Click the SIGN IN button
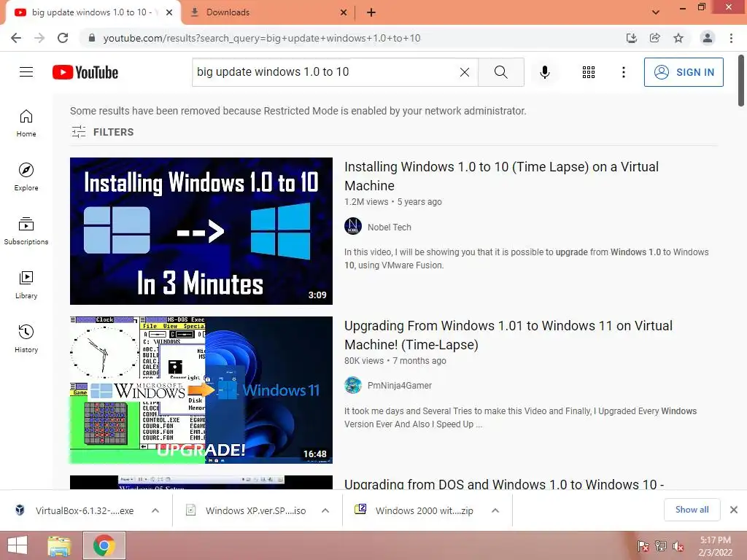Image resolution: width=747 pixels, height=560 pixels. (684, 72)
